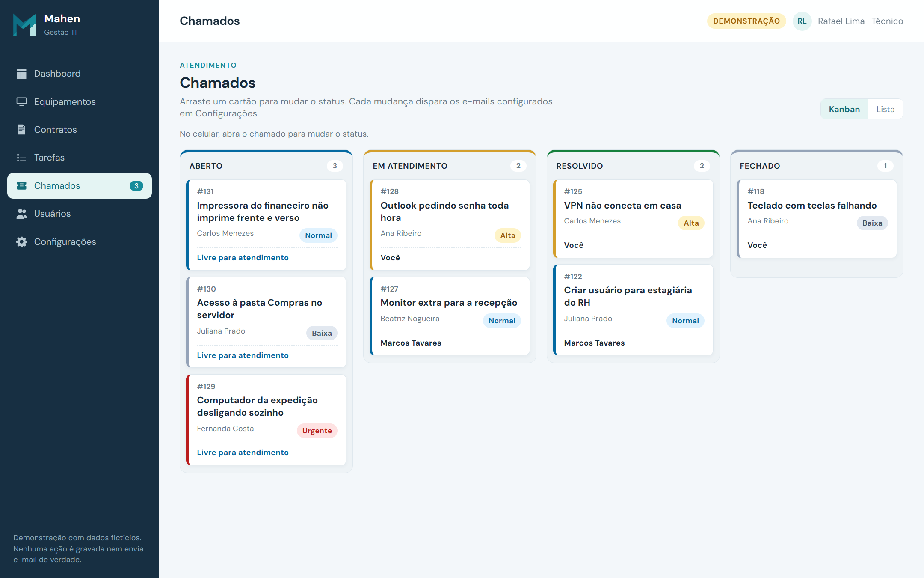
Task: Click the Contratos document icon
Action: (21, 129)
